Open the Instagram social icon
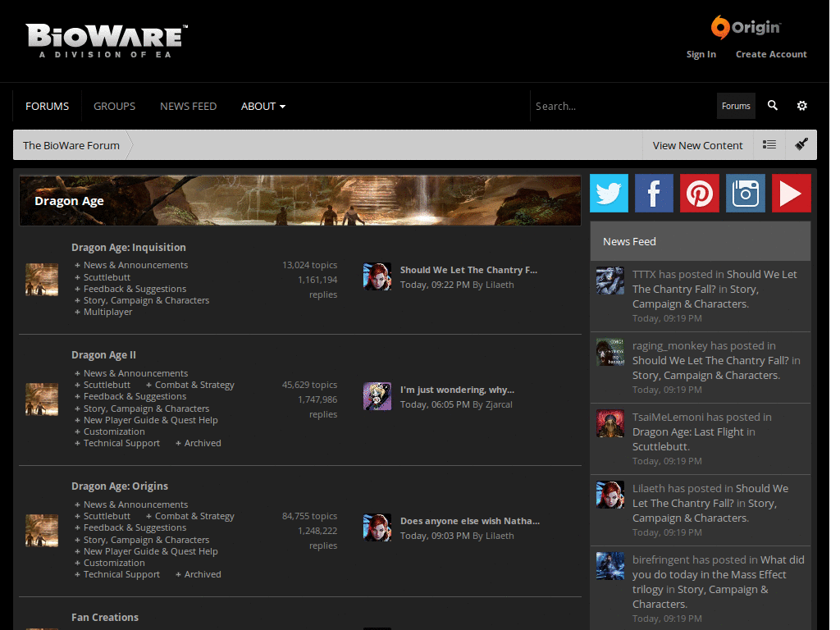840x630 pixels. click(746, 193)
